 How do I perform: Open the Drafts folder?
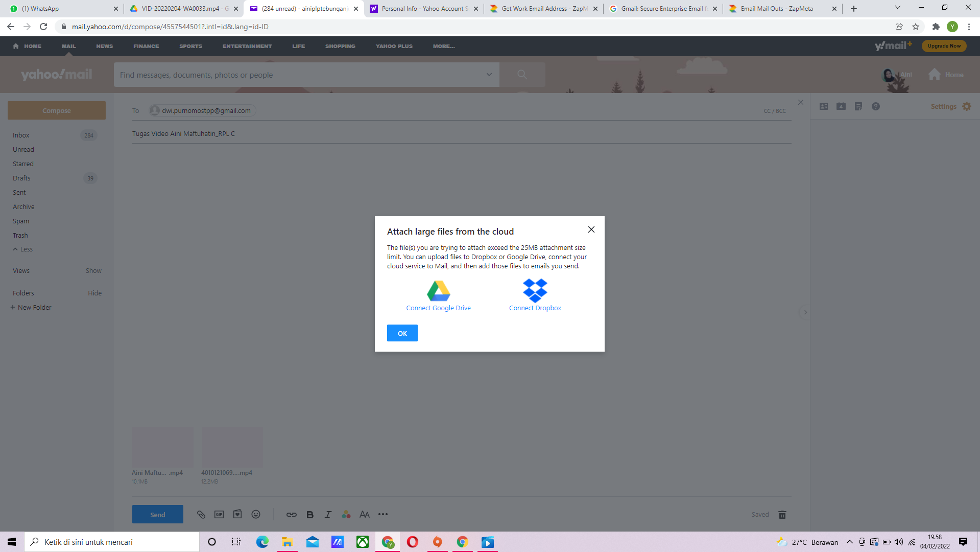(x=21, y=178)
